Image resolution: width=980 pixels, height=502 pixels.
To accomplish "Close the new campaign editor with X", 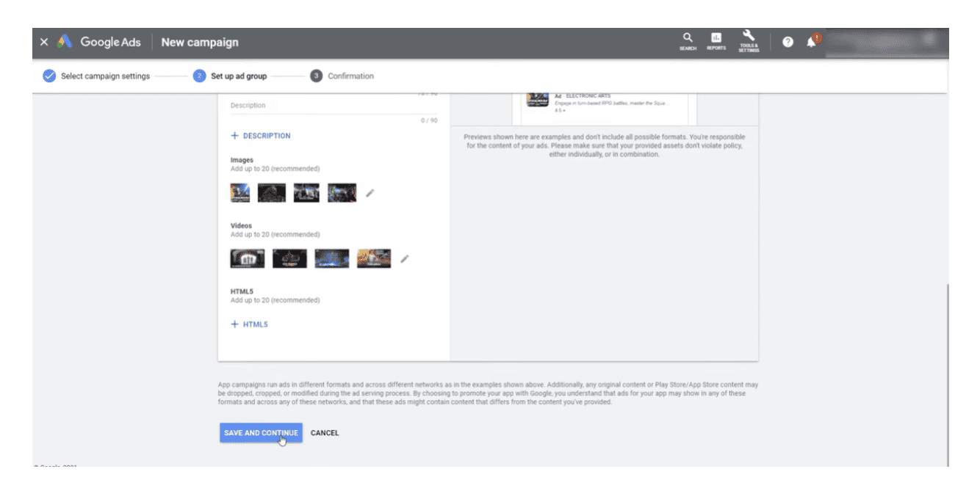I will point(44,42).
